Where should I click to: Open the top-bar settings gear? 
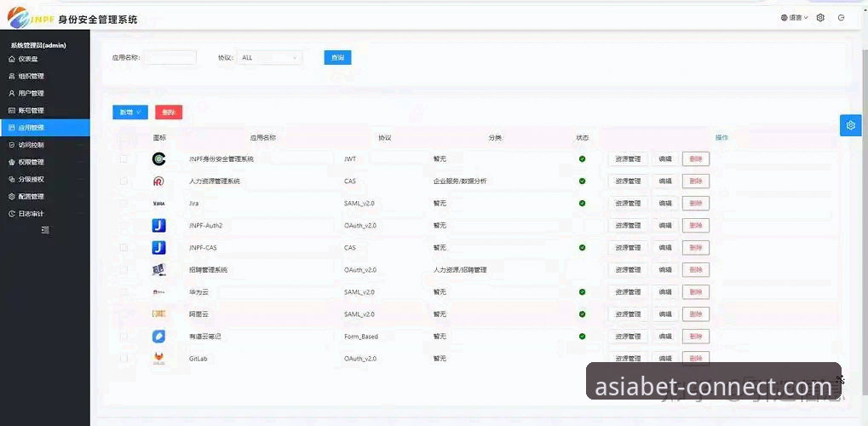click(x=820, y=18)
